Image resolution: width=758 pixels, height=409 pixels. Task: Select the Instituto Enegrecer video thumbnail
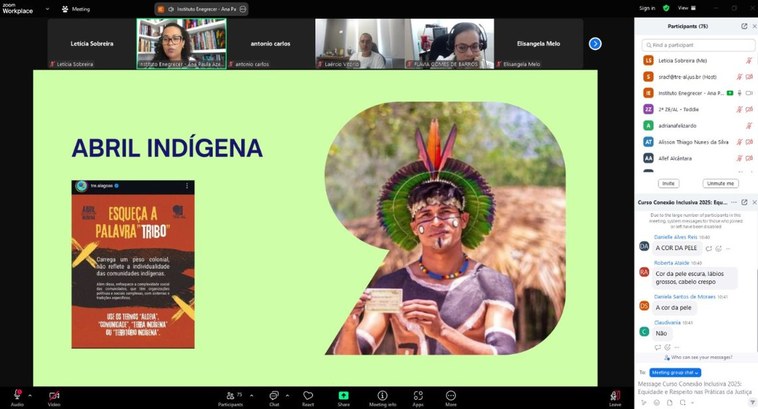[181, 43]
